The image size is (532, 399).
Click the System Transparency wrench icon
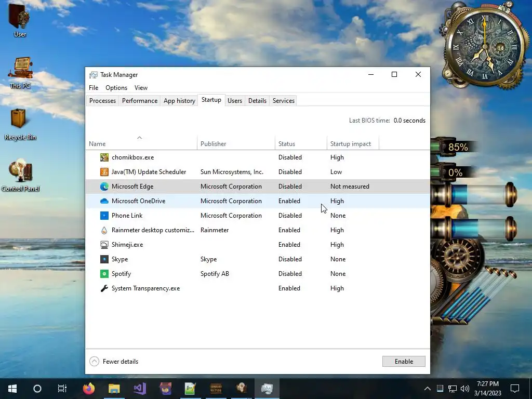point(104,288)
